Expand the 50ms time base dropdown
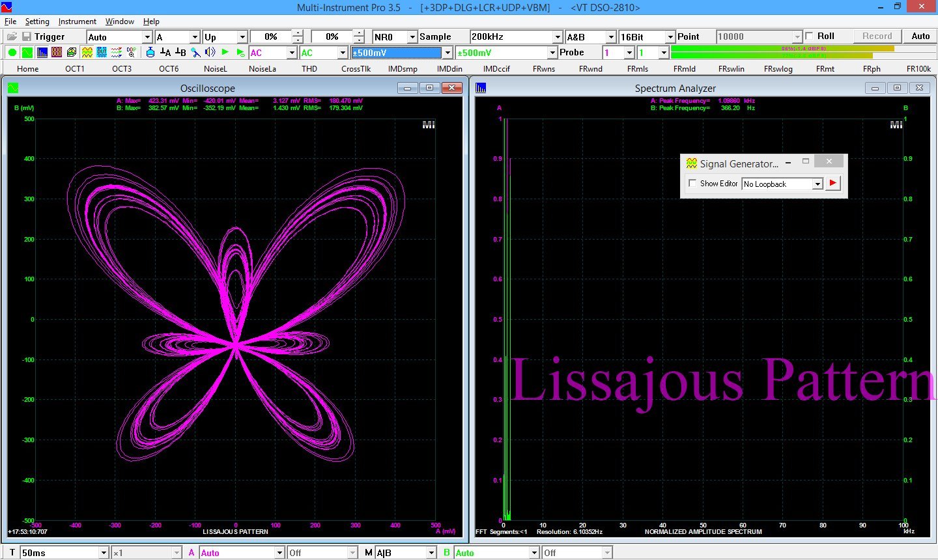The image size is (938, 560). point(104,553)
